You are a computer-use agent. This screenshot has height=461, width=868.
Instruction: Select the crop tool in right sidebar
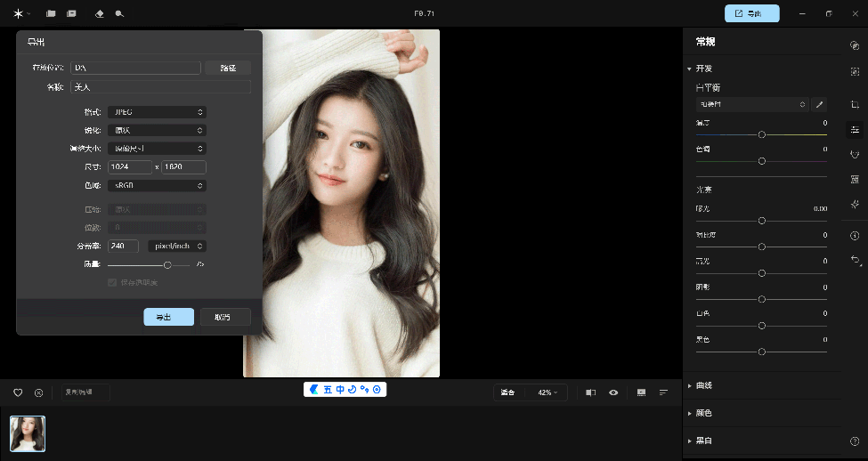pos(855,104)
